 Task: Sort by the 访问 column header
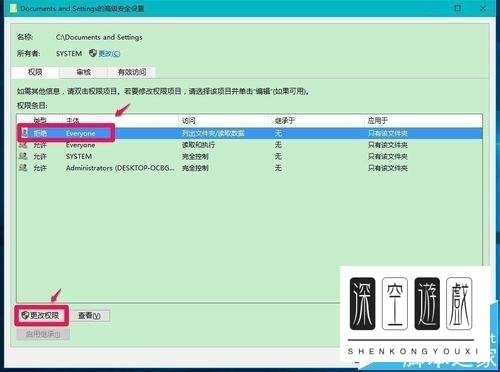tap(188, 120)
